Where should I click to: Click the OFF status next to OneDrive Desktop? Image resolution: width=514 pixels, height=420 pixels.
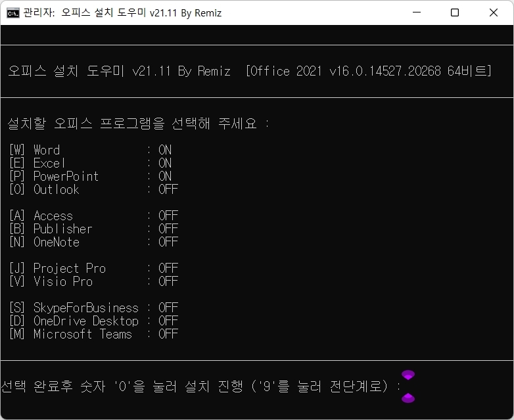click(168, 321)
